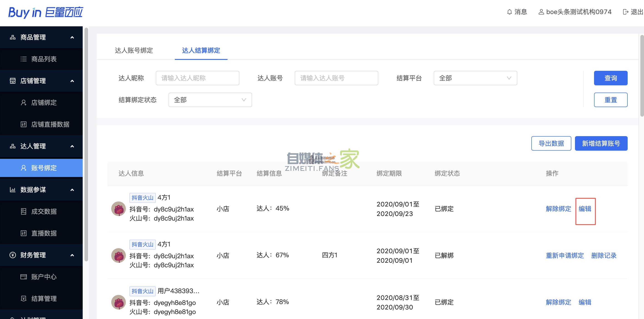Click 重新申请绑定 link in second row

tap(565, 255)
